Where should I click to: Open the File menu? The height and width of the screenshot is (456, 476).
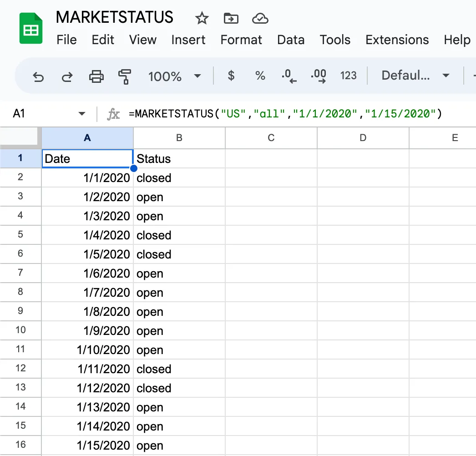tap(66, 40)
